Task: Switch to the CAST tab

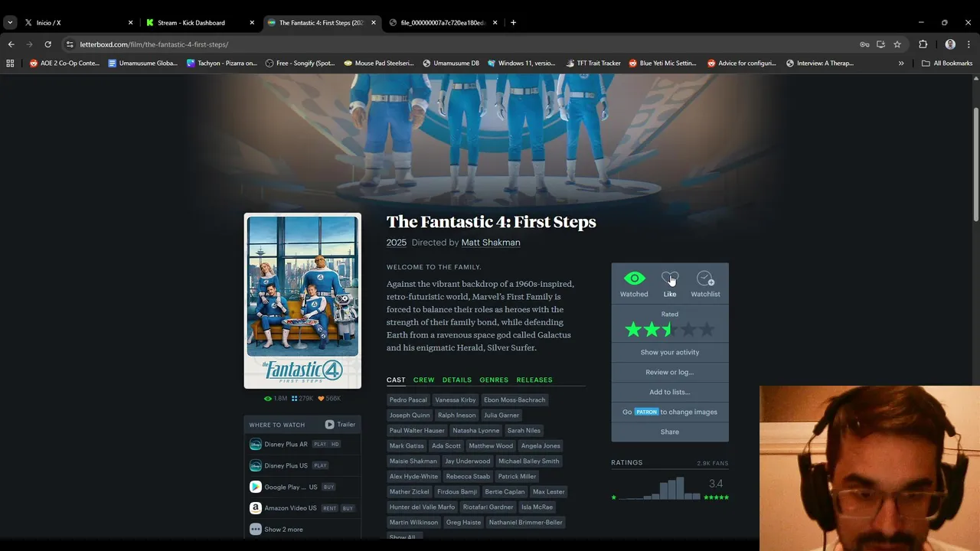Action: [396, 380]
